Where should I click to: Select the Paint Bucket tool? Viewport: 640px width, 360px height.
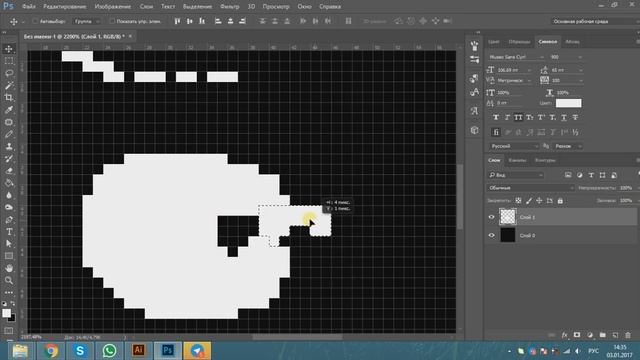tap(9, 183)
